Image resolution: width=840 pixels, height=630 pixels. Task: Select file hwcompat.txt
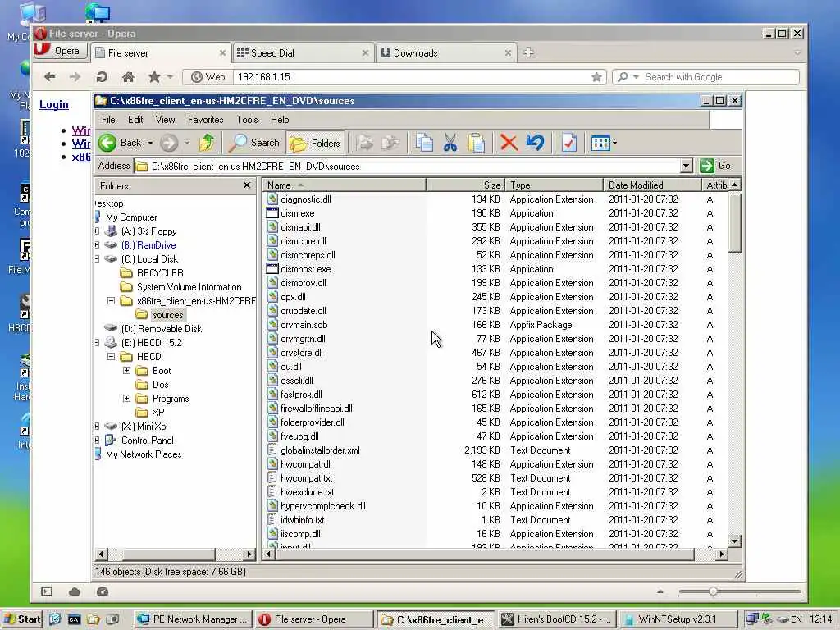307,478
